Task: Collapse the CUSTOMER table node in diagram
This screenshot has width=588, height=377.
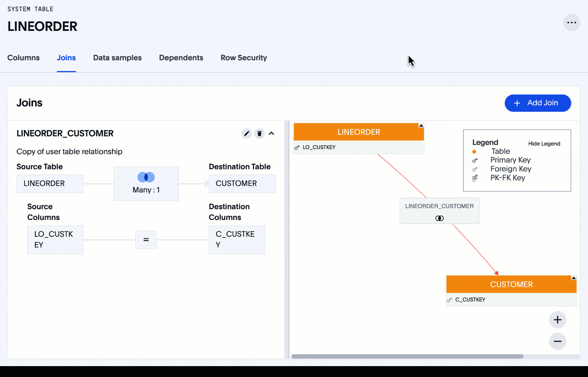Action: (574, 278)
